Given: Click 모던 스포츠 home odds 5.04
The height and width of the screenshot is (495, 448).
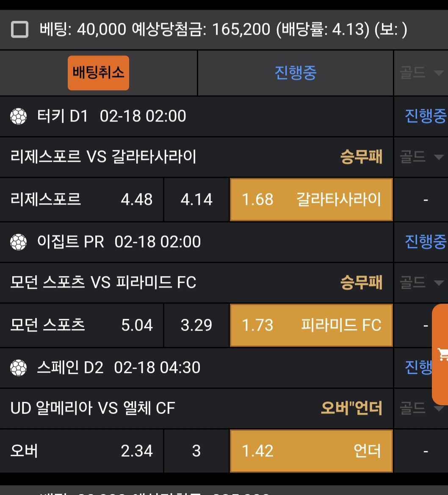Looking at the screenshot, I should (x=82, y=325).
